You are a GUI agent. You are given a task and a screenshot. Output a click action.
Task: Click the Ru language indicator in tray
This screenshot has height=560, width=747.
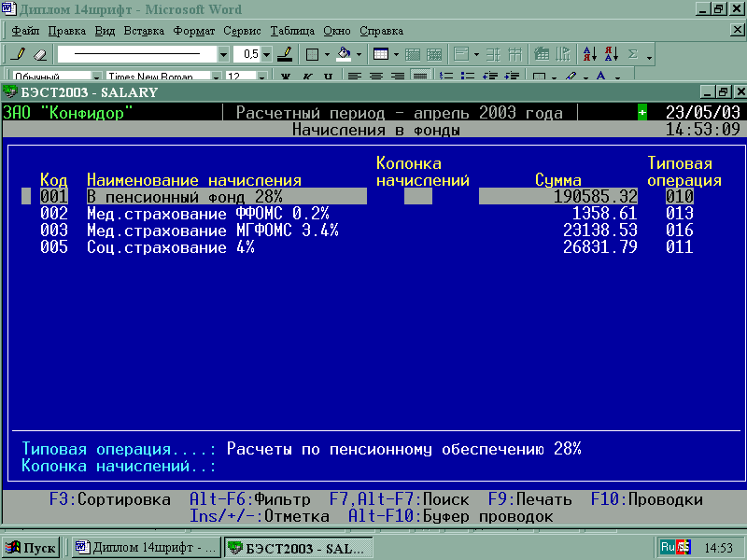point(668,547)
